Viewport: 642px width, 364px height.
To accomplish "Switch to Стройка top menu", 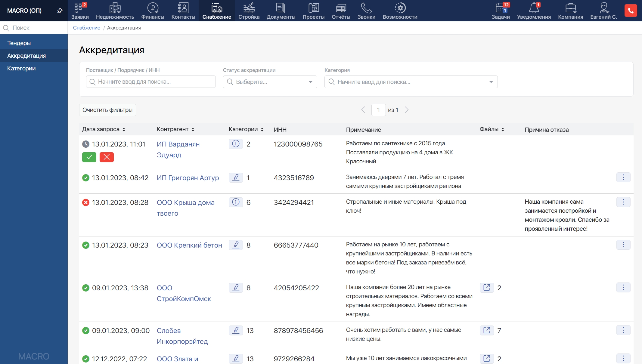I will pos(249,11).
